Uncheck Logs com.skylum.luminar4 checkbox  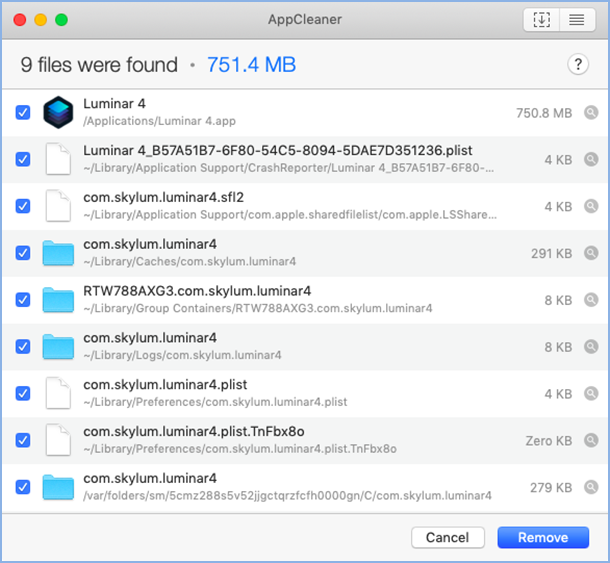coord(23,347)
